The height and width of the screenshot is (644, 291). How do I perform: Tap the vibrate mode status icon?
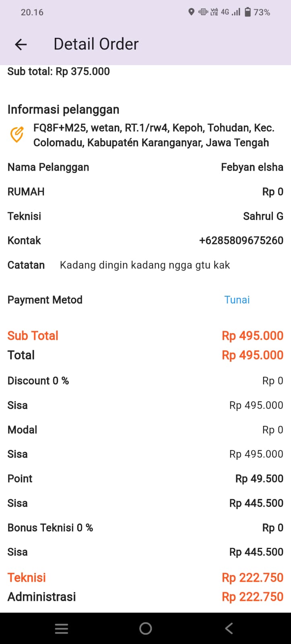point(203,12)
